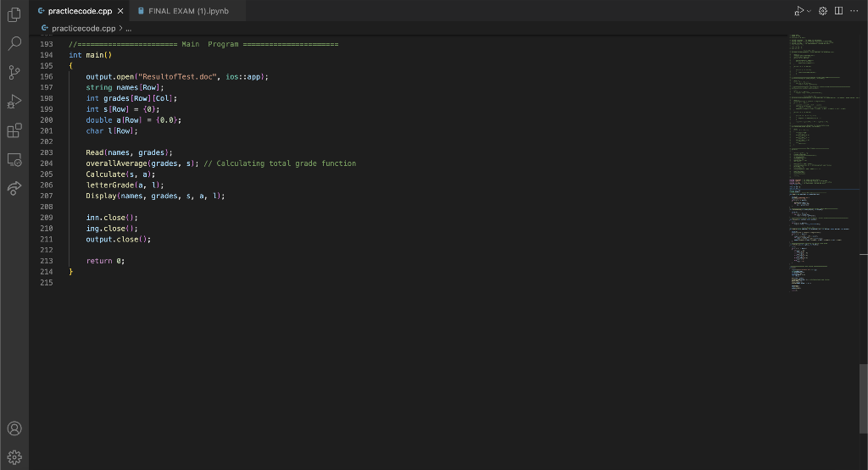The height and width of the screenshot is (470, 868).
Task: Open the Remote Explorer view
Action: point(14,160)
